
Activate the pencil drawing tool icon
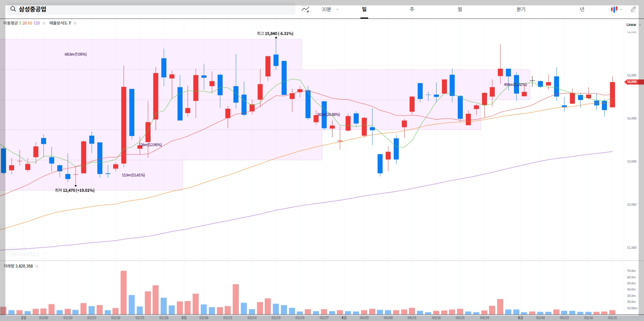[x=633, y=9]
